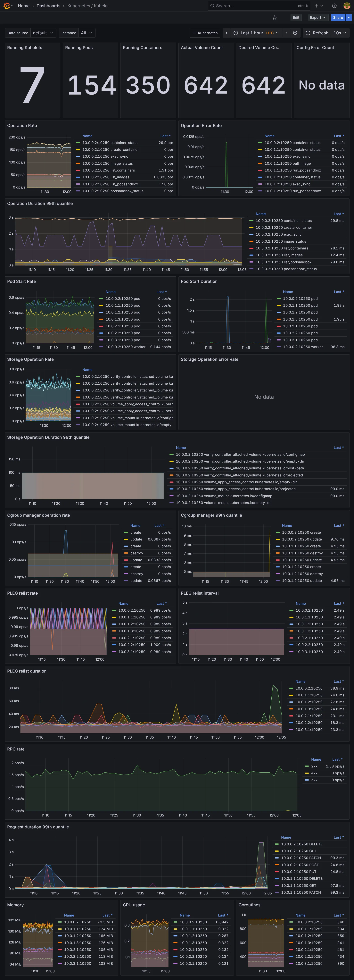Click the zoom out time range icon
The width and height of the screenshot is (354, 980).
pos(295,33)
